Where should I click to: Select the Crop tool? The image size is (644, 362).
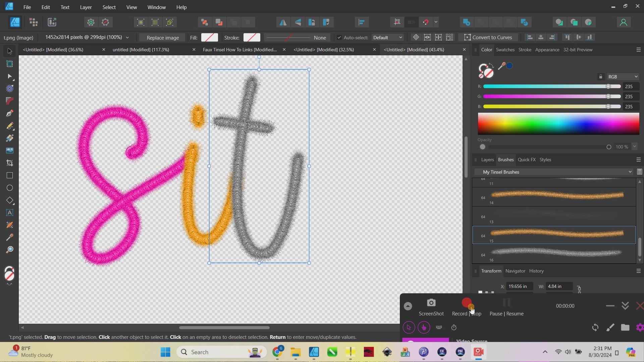(9, 163)
